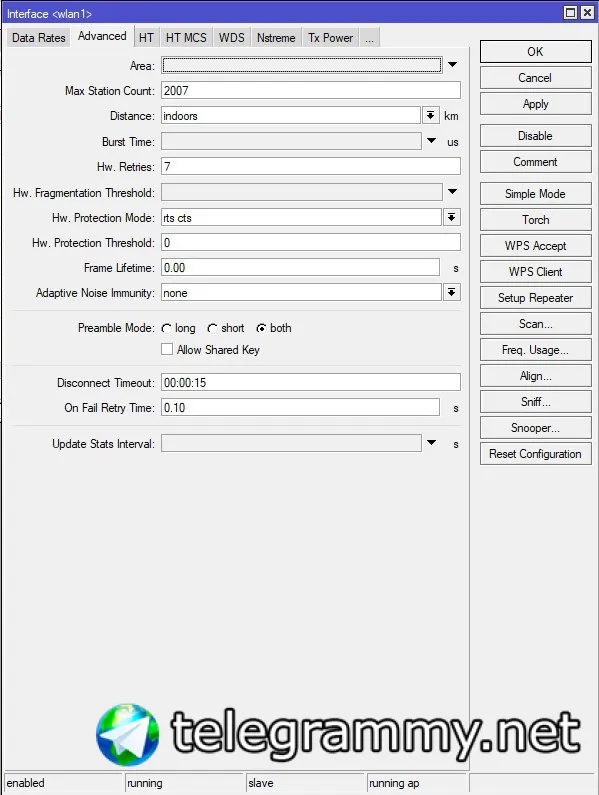
Task: Show more tabs with the ellipsis
Action: coord(369,38)
